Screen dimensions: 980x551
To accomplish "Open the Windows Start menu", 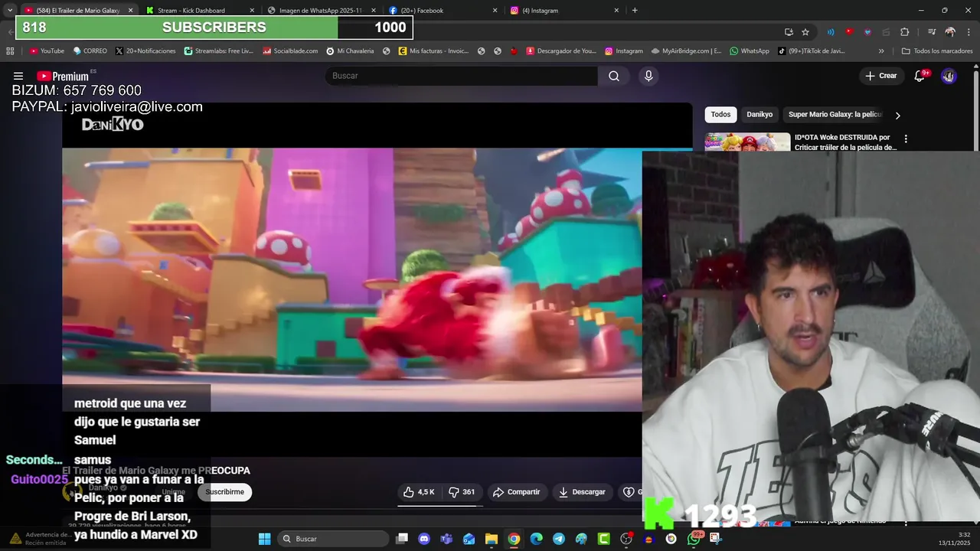I will point(264,539).
